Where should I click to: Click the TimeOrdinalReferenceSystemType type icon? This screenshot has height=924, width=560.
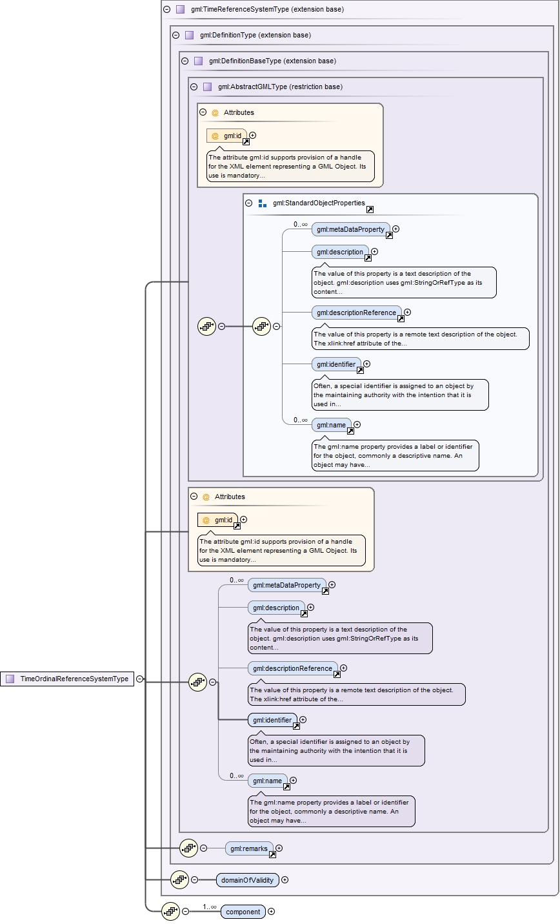[x=10, y=679]
